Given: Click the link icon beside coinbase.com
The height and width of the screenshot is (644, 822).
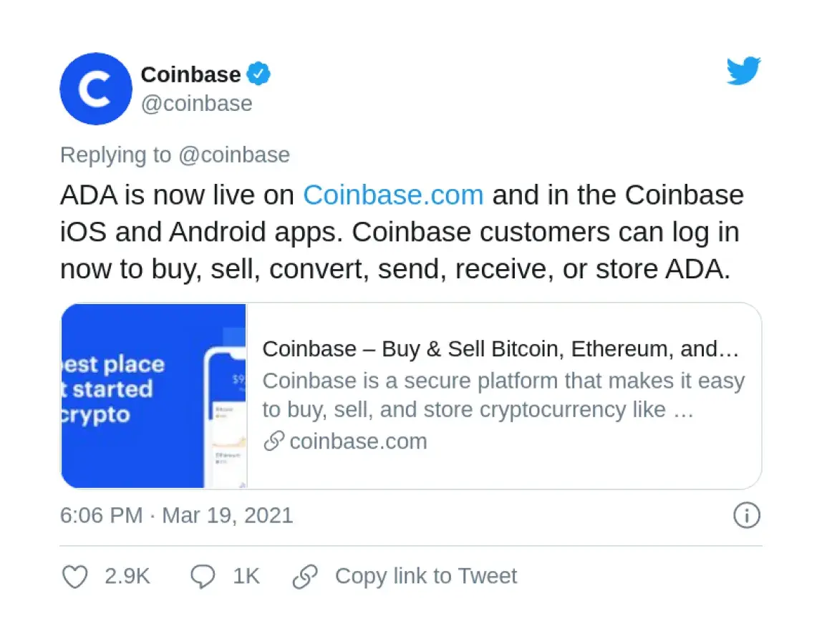Looking at the screenshot, I should [274, 441].
